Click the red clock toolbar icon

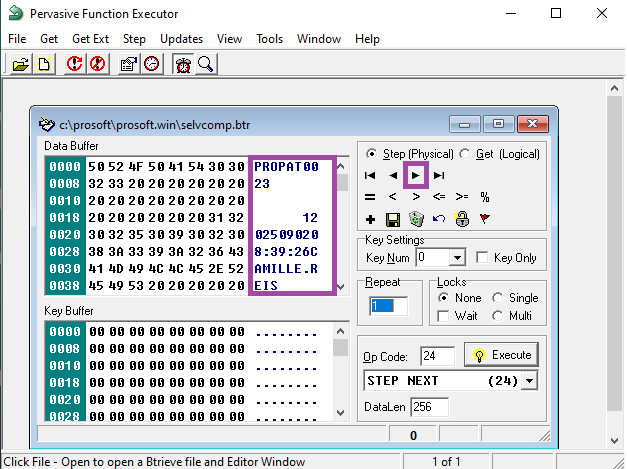pos(152,64)
